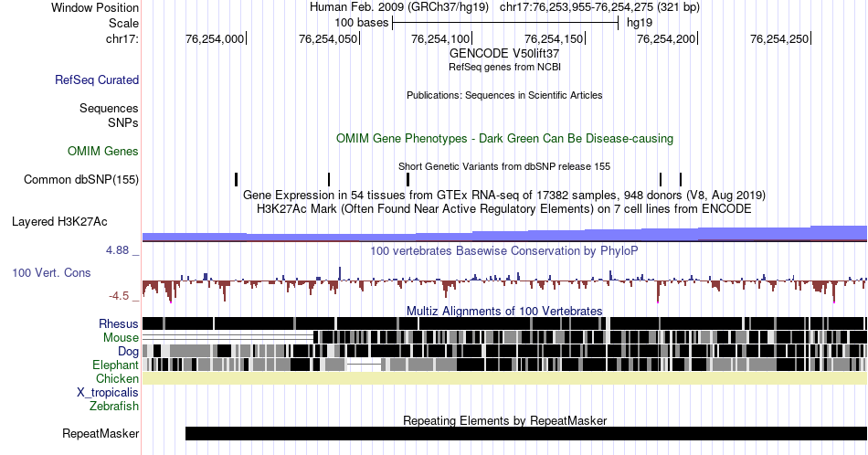The height and width of the screenshot is (455, 868).
Task: Click the Common dbSNP(155) track label
Action: click(81, 180)
